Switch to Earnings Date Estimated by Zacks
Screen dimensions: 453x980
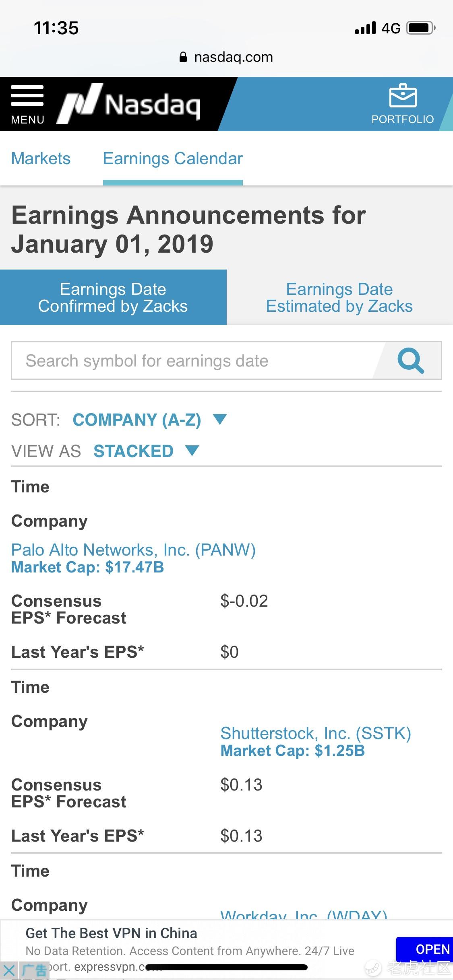339,297
